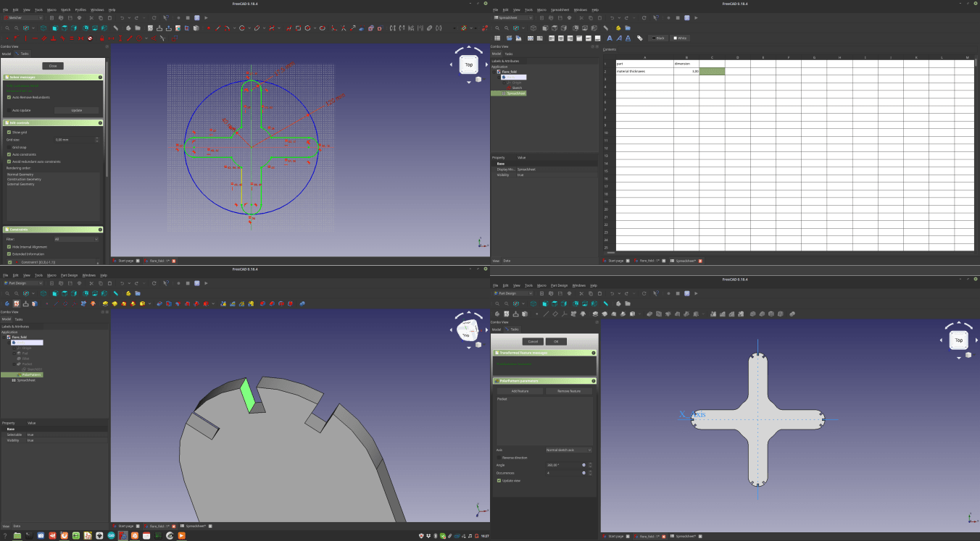This screenshot has width=980, height=541.
Task: Open the Part Design menu in bottom-left window
Action: point(69,275)
